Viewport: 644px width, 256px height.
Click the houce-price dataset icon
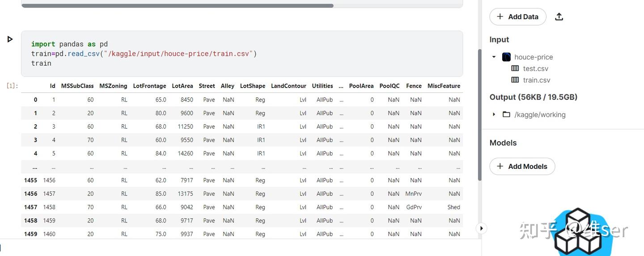(506, 57)
